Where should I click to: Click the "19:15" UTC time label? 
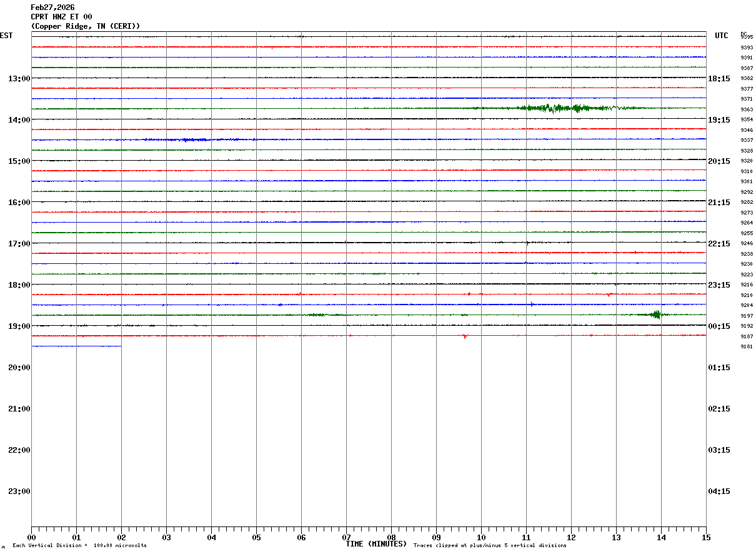coord(719,120)
